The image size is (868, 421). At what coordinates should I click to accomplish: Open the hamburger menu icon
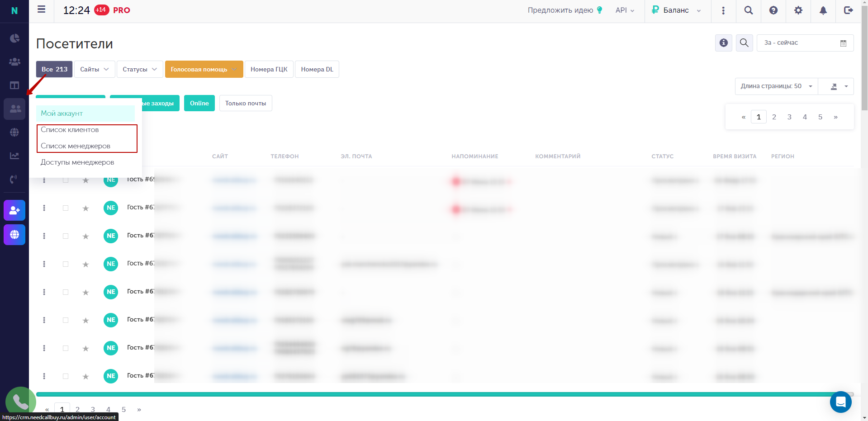coord(41,9)
